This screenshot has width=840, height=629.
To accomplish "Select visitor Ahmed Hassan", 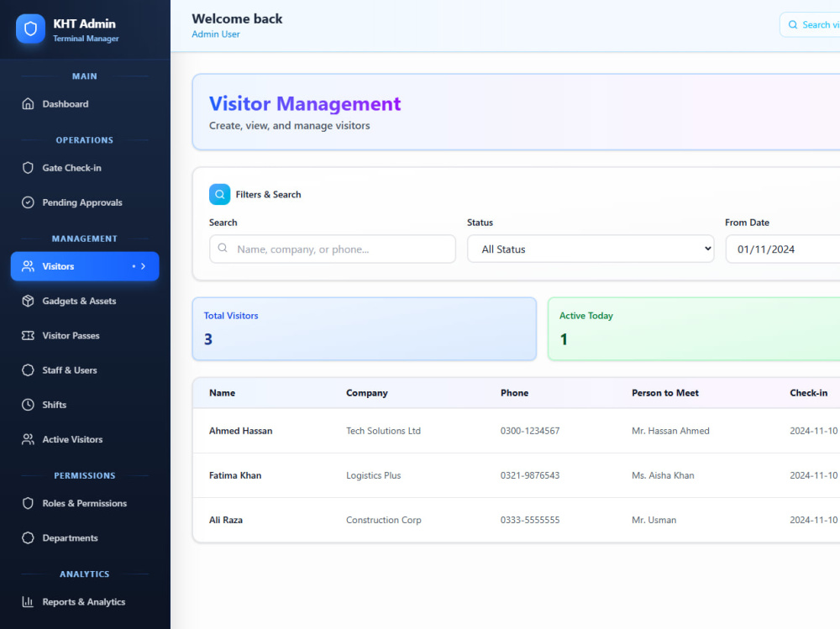I will (240, 431).
